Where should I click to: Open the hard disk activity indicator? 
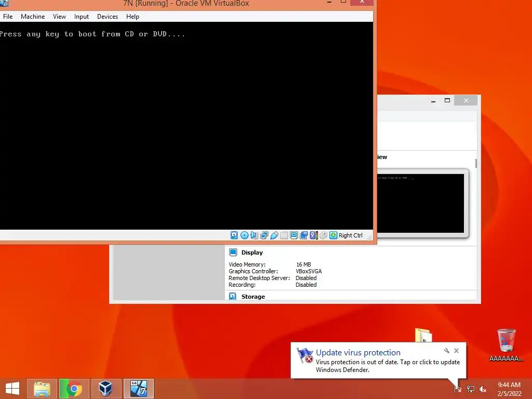click(x=234, y=235)
